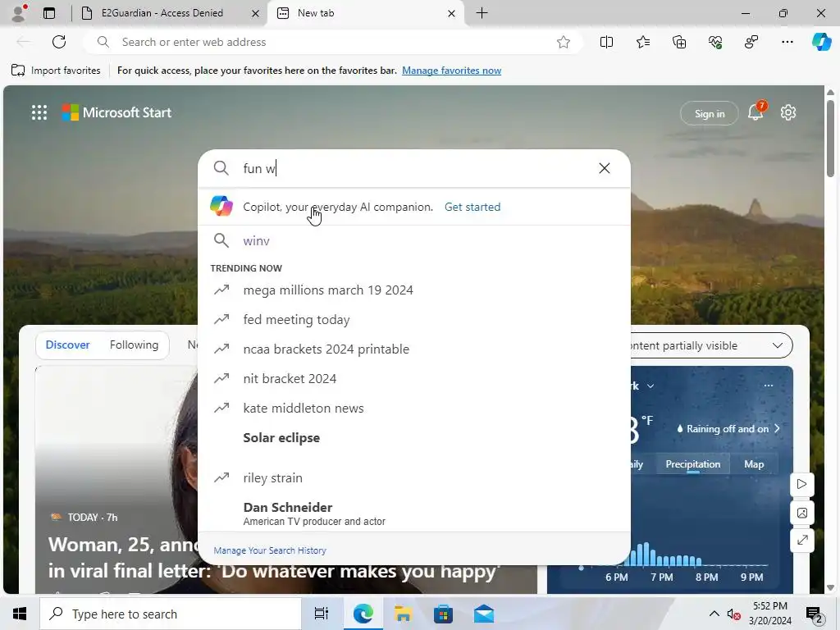Open Mail app from taskbar
Screen dimensions: 840x630
pyautogui.click(x=484, y=614)
